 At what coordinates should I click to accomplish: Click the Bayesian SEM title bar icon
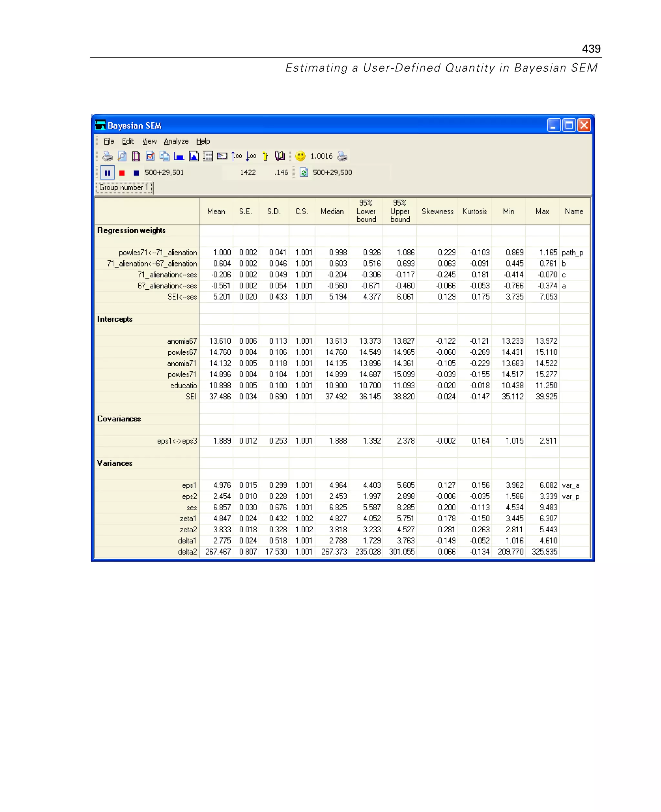(100, 125)
